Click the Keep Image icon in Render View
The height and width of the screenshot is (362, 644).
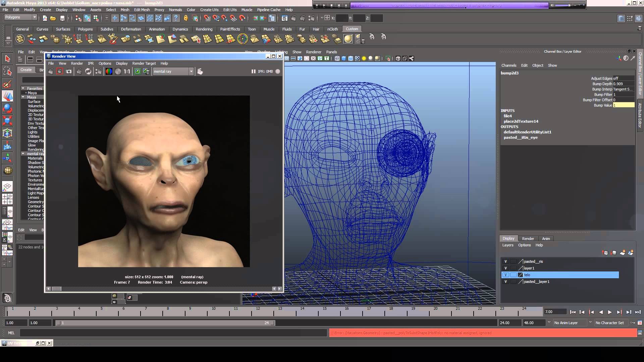[x=138, y=71]
